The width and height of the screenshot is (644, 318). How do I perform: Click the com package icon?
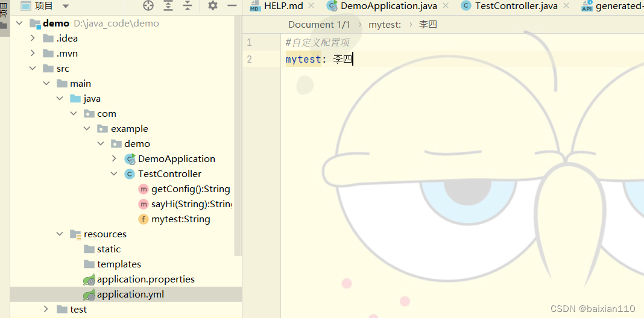point(89,114)
